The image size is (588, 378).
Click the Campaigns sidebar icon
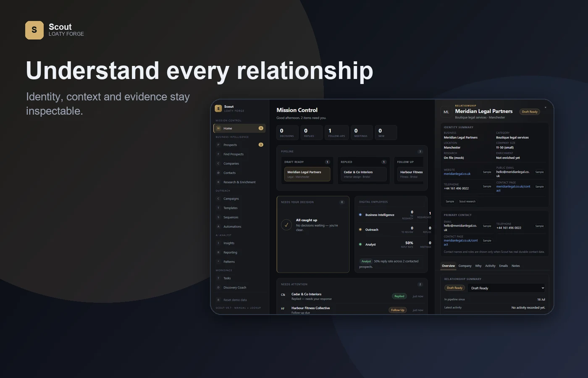(x=218, y=199)
